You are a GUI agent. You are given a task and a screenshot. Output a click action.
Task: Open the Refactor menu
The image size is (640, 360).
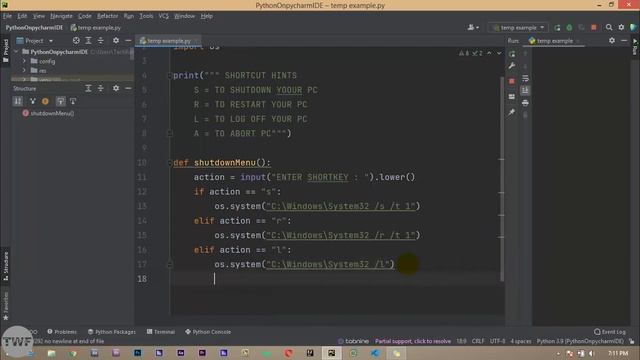[107, 16]
